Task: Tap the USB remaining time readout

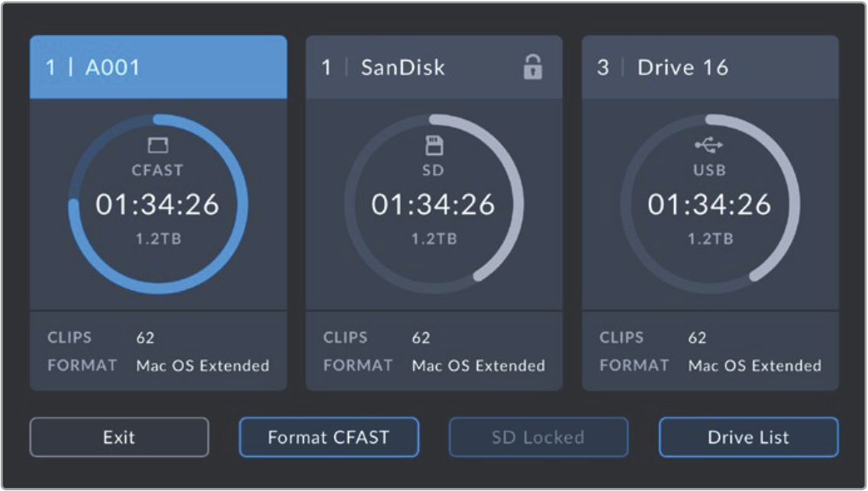Action: pyautogui.click(x=709, y=205)
